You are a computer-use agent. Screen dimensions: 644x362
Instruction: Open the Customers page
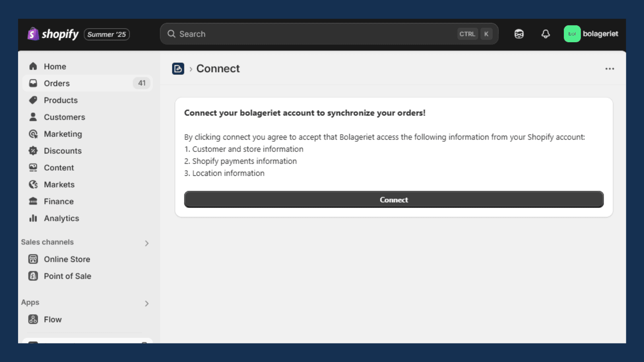pos(64,117)
